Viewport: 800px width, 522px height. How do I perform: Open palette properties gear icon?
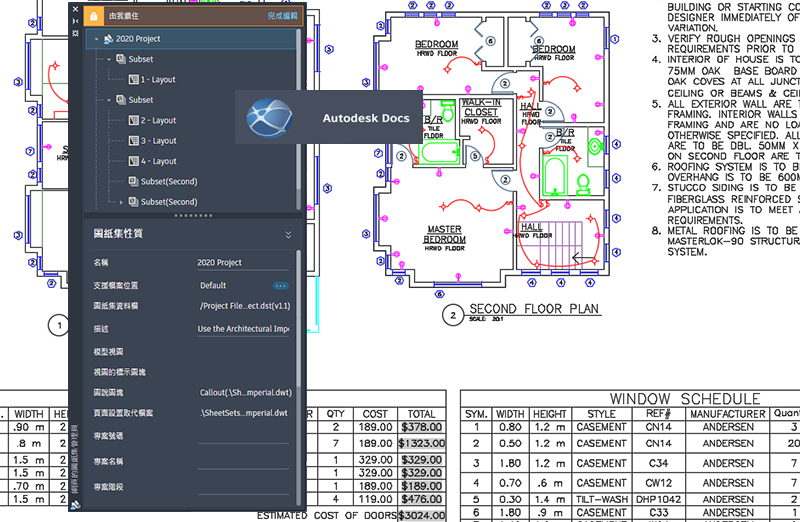click(76, 33)
